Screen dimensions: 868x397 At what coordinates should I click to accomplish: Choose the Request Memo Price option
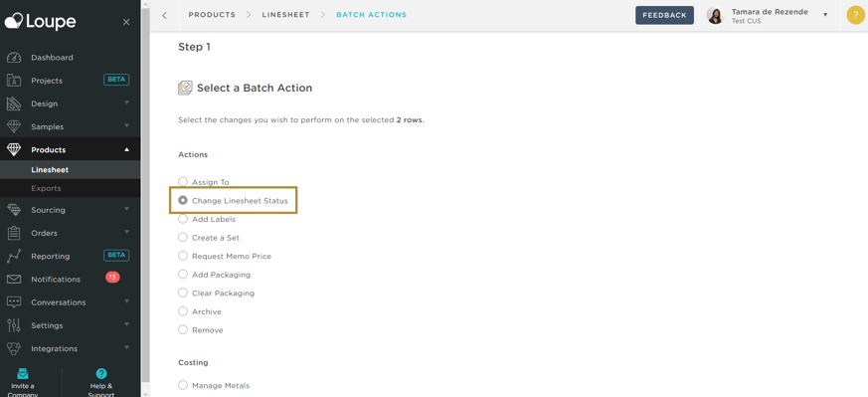[x=183, y=256]
